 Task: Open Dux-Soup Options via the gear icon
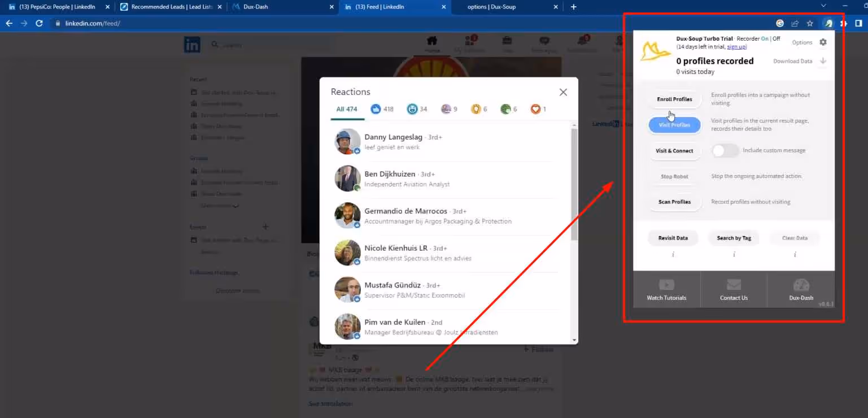(823, 41)
